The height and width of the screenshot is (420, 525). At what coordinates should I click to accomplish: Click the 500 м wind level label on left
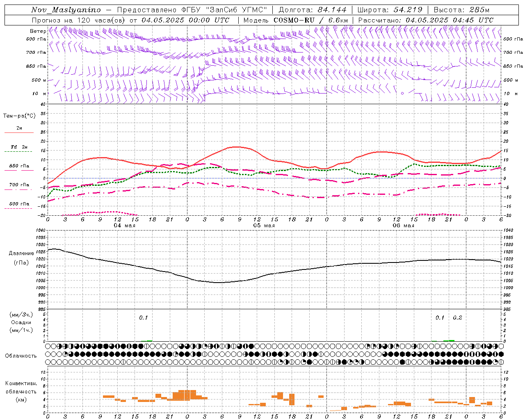(39, 80)
